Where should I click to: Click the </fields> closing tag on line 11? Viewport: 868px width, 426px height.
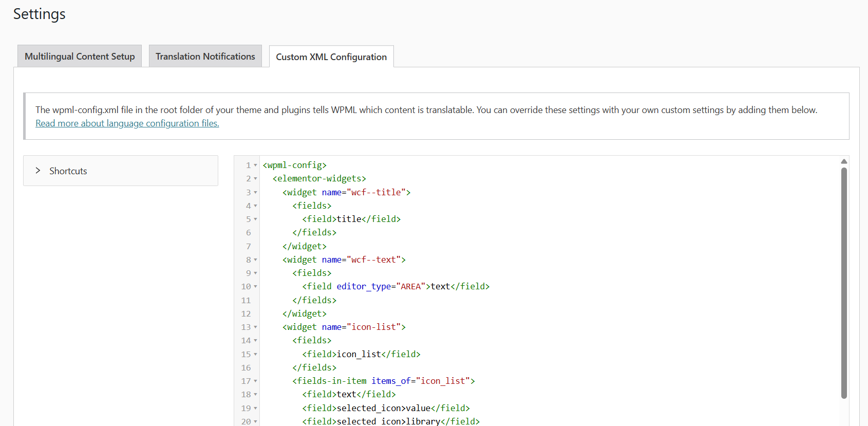314,300
